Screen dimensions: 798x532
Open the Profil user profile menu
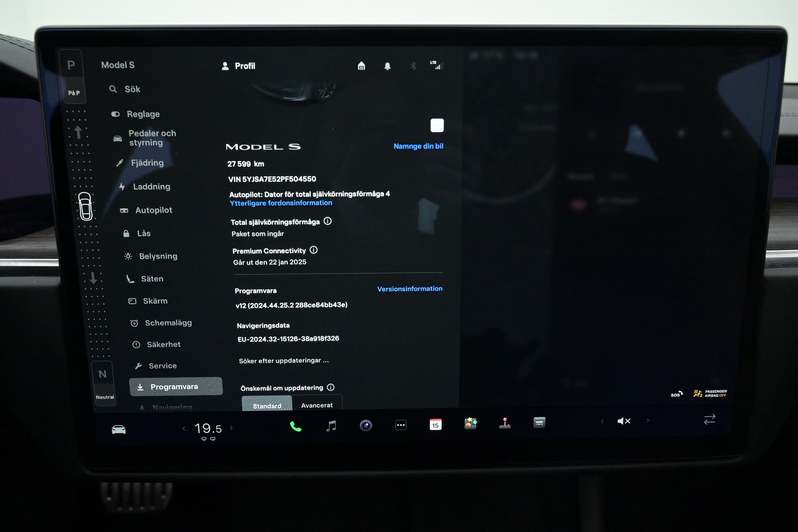tap(238, 66)
